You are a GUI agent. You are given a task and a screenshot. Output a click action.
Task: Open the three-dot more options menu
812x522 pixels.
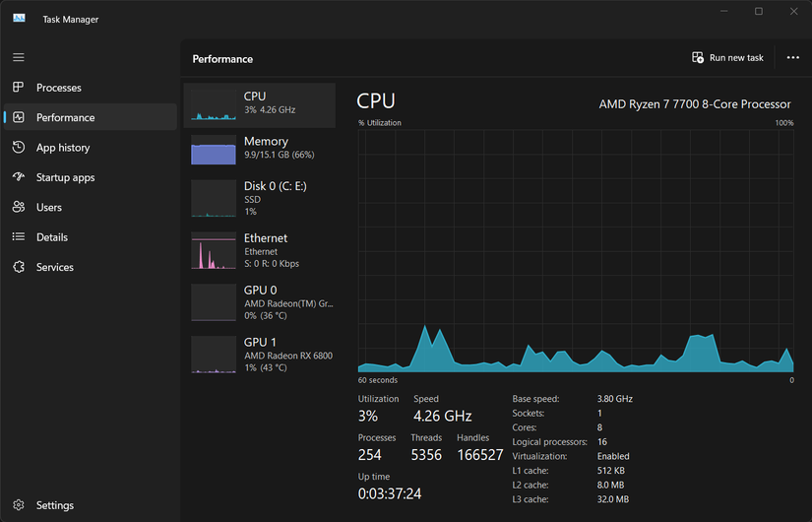(x=793, y=58)
